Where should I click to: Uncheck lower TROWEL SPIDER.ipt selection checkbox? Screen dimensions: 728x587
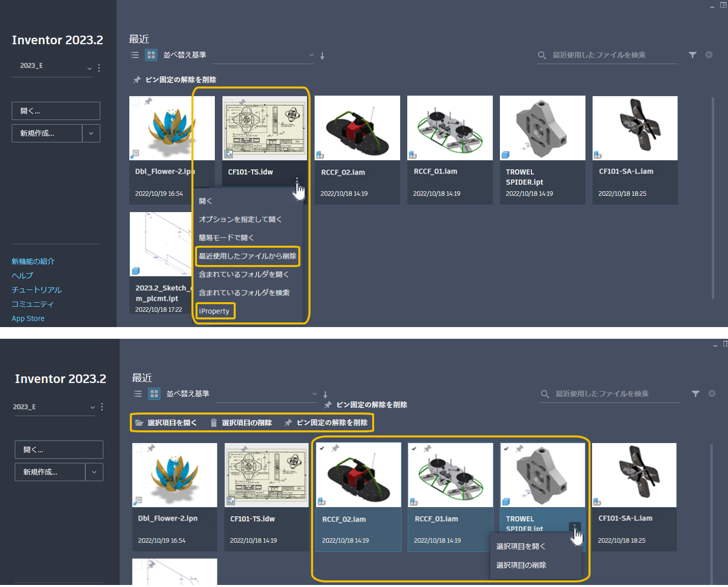(506, 448)
